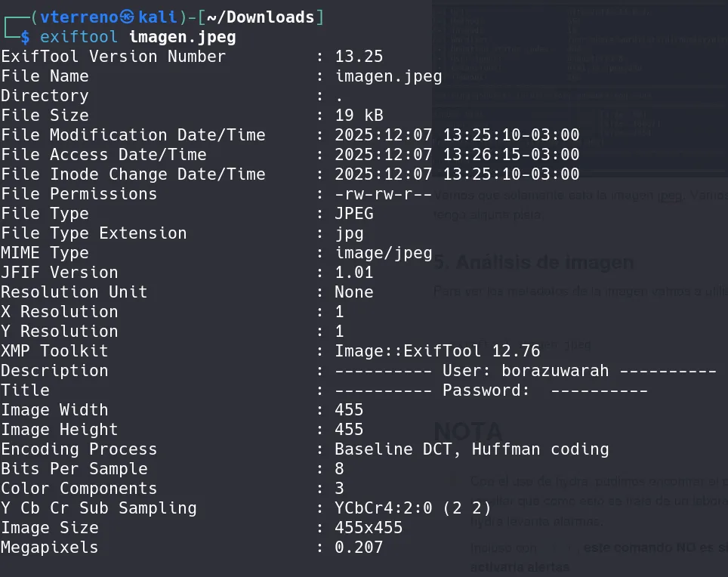The image size is (728, 577).
Task: Click the Megapixels value 0.207
Action: coord(359,548)
